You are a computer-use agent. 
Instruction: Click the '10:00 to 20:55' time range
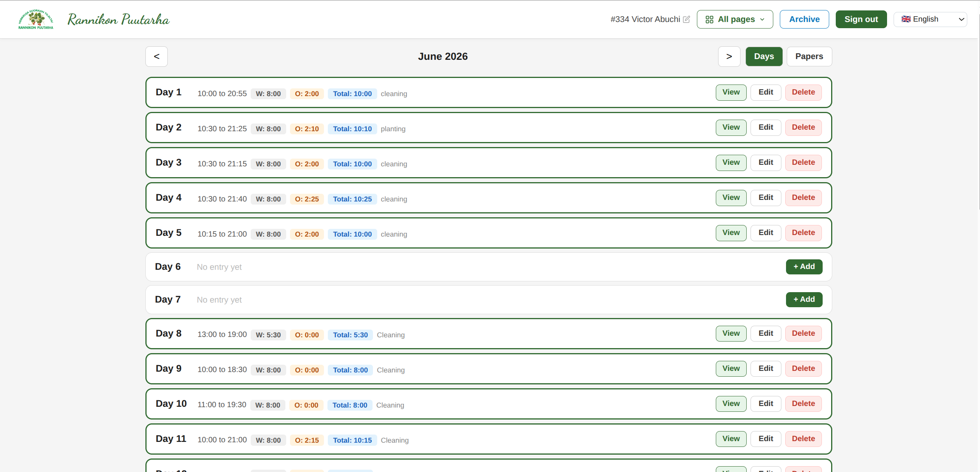[x=222, y=94]
